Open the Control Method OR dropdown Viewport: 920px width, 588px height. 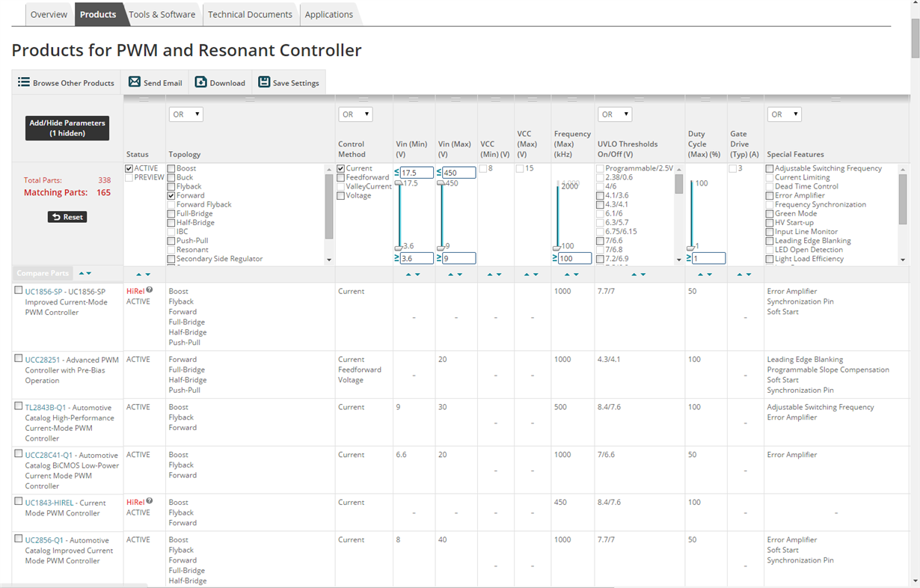point(355,114)
